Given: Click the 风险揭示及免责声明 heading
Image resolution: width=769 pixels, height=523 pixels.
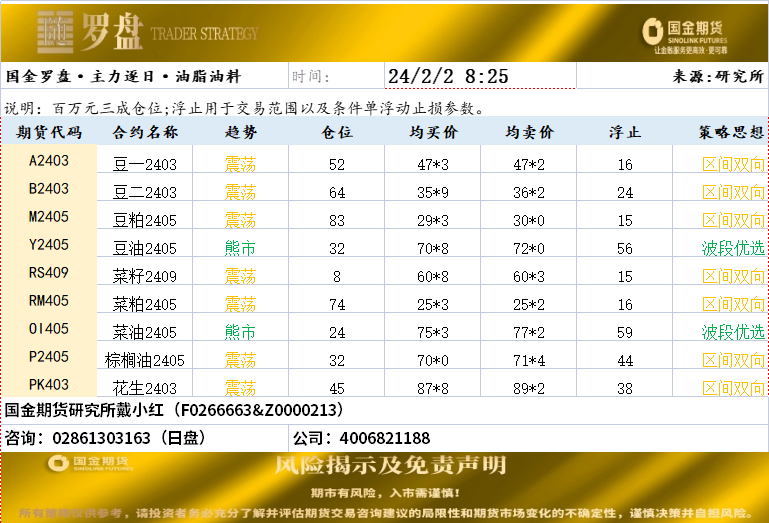Looking at the screenshot, I should [390, 465].
